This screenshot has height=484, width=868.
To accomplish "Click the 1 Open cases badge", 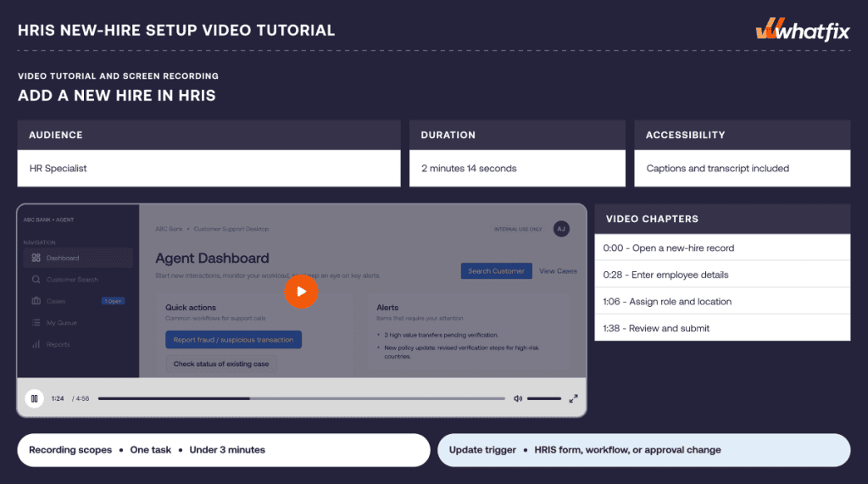I will click(x=113, y=301).
